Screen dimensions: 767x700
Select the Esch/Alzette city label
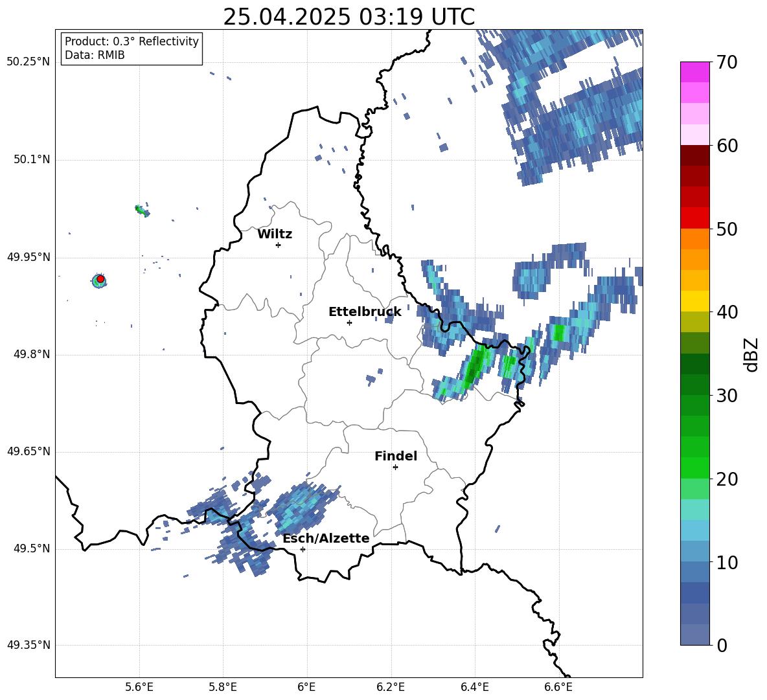coord(326,538)
